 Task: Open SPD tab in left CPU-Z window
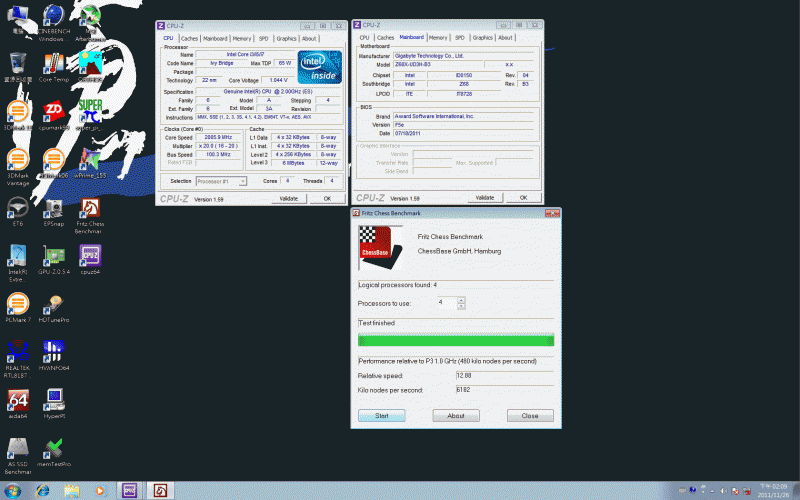(263, 39)
